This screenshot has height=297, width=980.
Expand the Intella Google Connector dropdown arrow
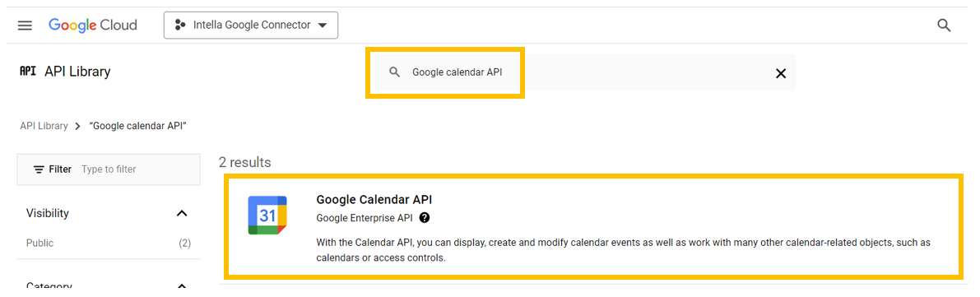pos(323,26)
